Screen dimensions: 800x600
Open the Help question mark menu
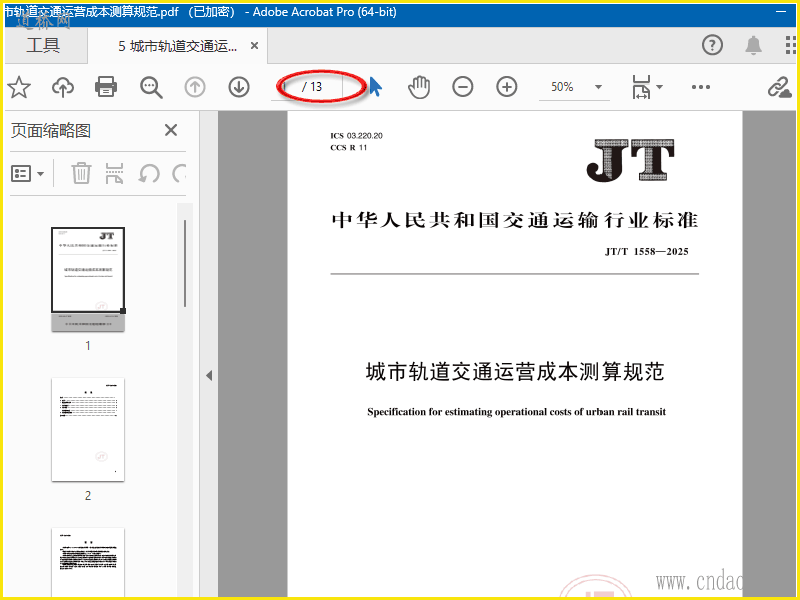click(712, 45)
